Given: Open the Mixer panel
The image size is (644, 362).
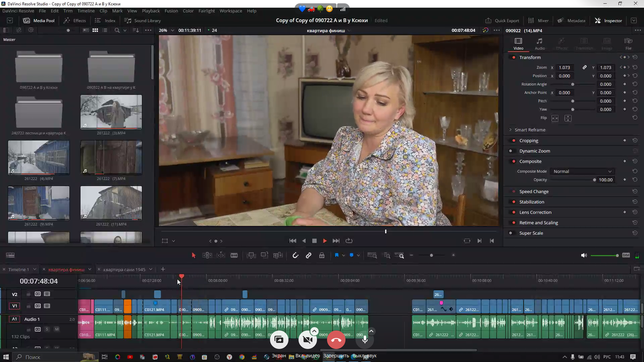Looking at the screenshot, I should [538, 20].
